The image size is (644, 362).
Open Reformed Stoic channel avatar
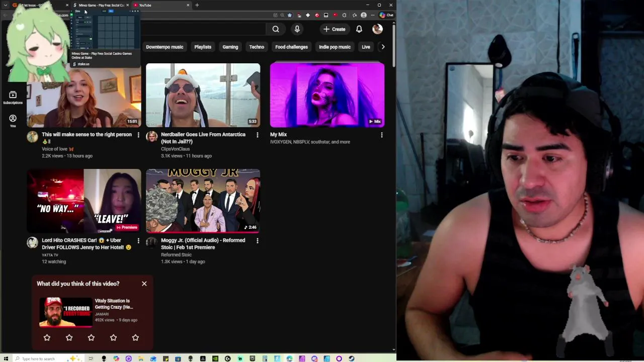coord(151,243)
